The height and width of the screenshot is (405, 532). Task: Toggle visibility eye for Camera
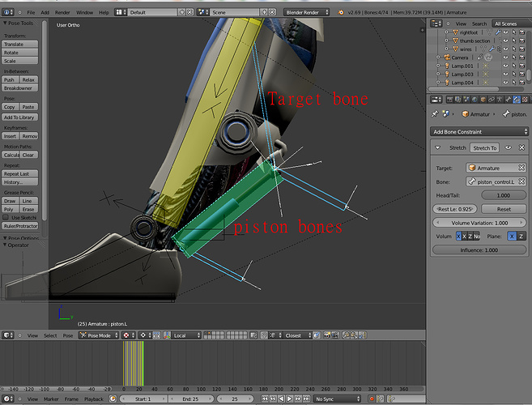click(505, 58)
